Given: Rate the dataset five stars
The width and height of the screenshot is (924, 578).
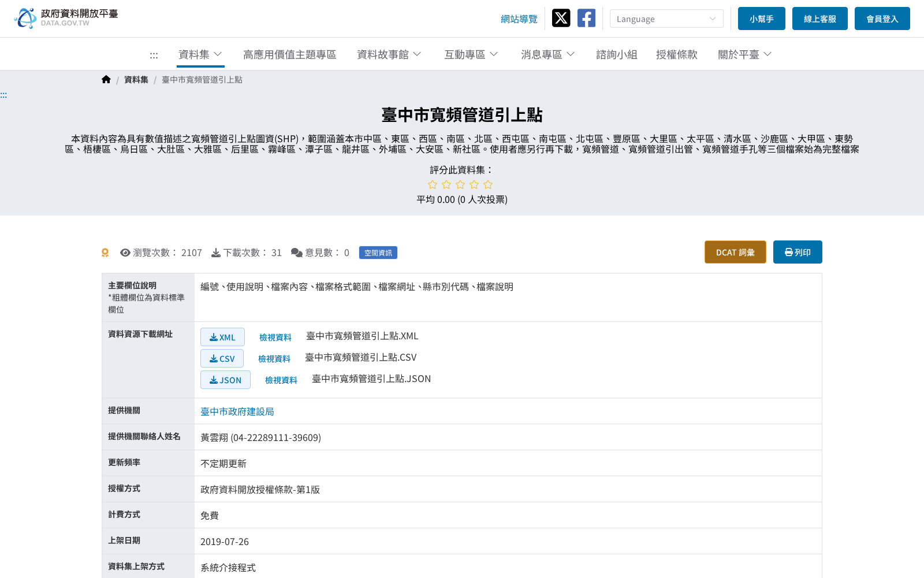Looking at the screenshot, I should tap(488, 184).
